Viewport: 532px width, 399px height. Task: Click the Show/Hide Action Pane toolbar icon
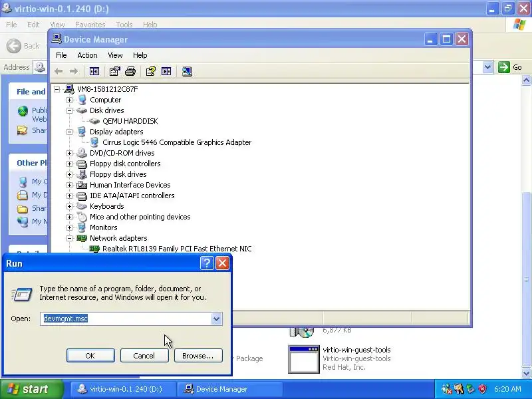click(166, 71)
